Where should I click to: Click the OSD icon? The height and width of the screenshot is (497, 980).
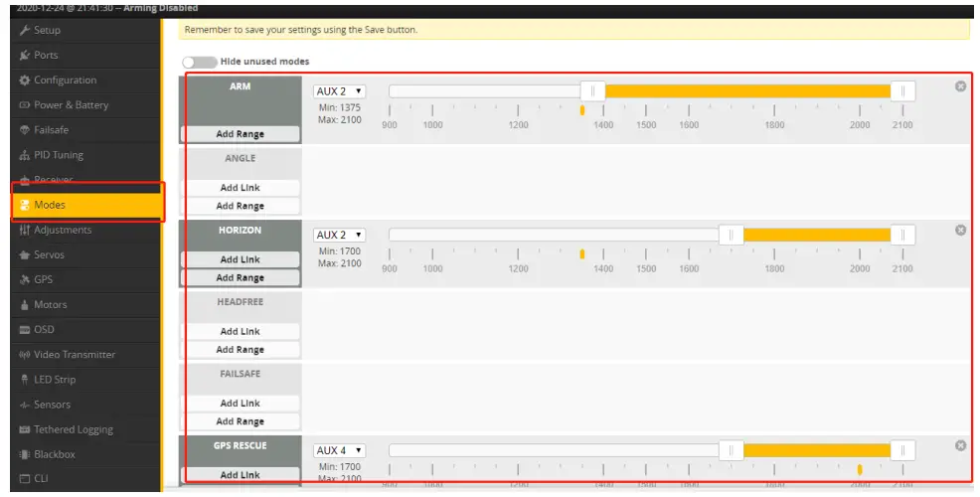pyautogui.click(x=25, y=330)
